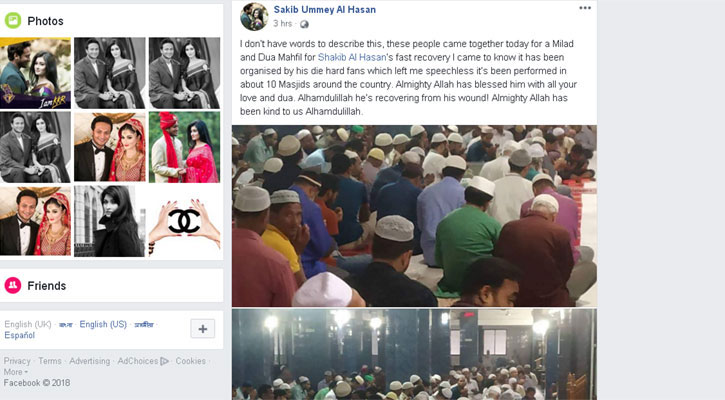725x400 pixels.
Task: Open Sakib Ummey Al Hasan profile picture
Action: click(254, 17)
